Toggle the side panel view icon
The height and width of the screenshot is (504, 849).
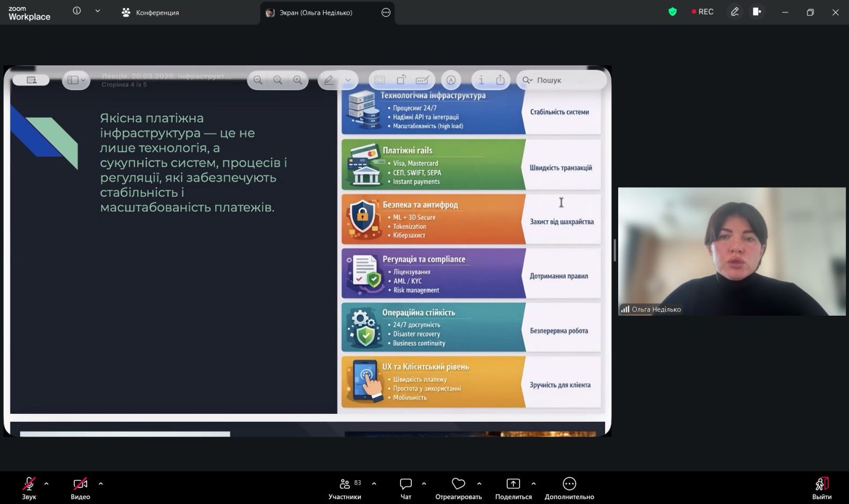[x=757, y=12]
